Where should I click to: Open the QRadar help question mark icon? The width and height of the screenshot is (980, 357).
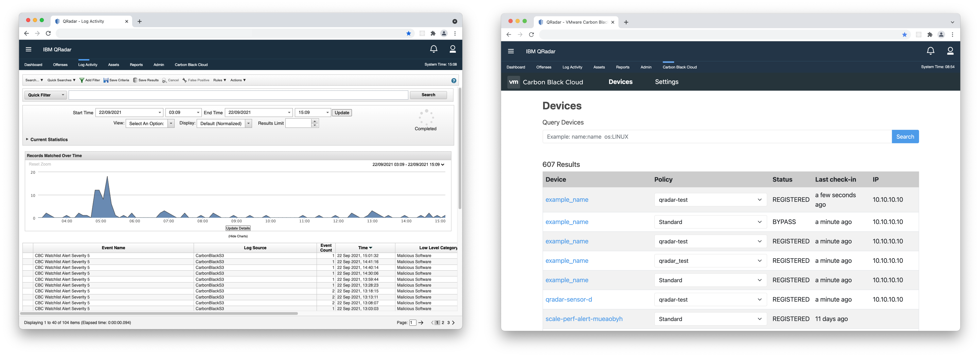click(453, 80)
